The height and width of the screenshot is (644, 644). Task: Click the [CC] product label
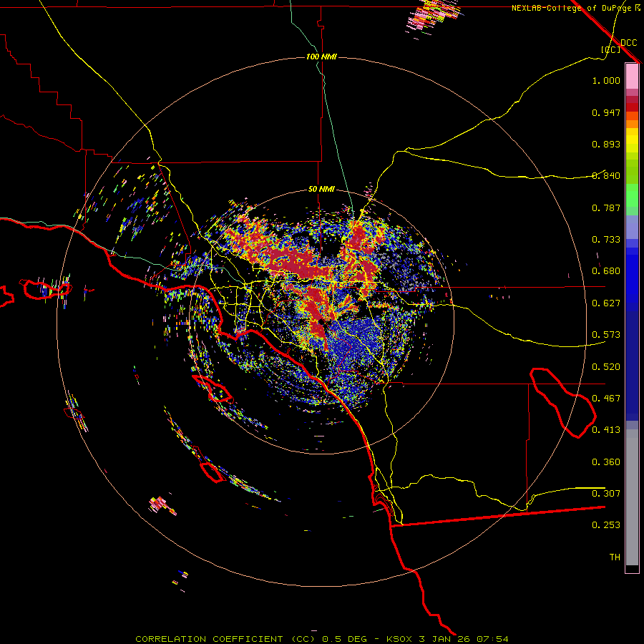(610, 49)
